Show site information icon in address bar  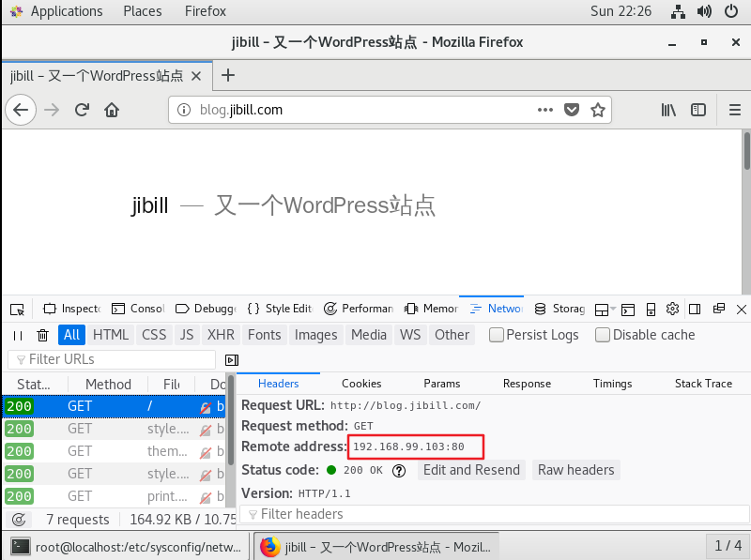183,110
